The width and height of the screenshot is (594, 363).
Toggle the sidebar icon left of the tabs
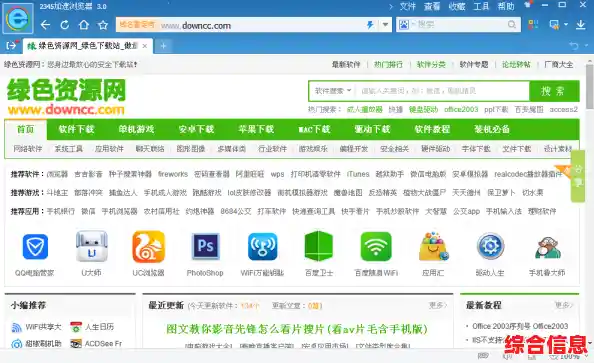(x=12, y=46)
